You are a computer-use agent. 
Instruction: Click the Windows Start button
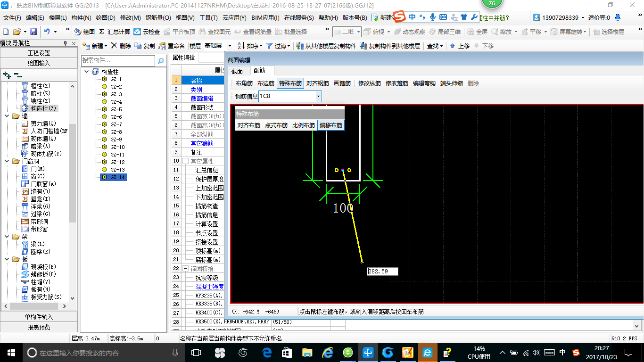click(11, 353)
